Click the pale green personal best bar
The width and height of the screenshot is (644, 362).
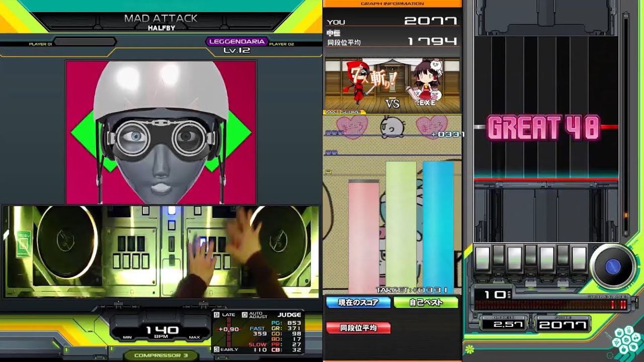[x=401, y=227]
